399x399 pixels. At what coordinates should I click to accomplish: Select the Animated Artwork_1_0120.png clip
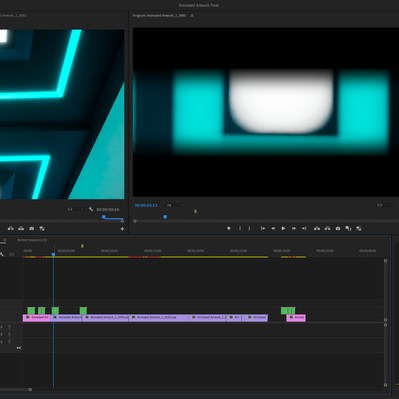(159, 317)
